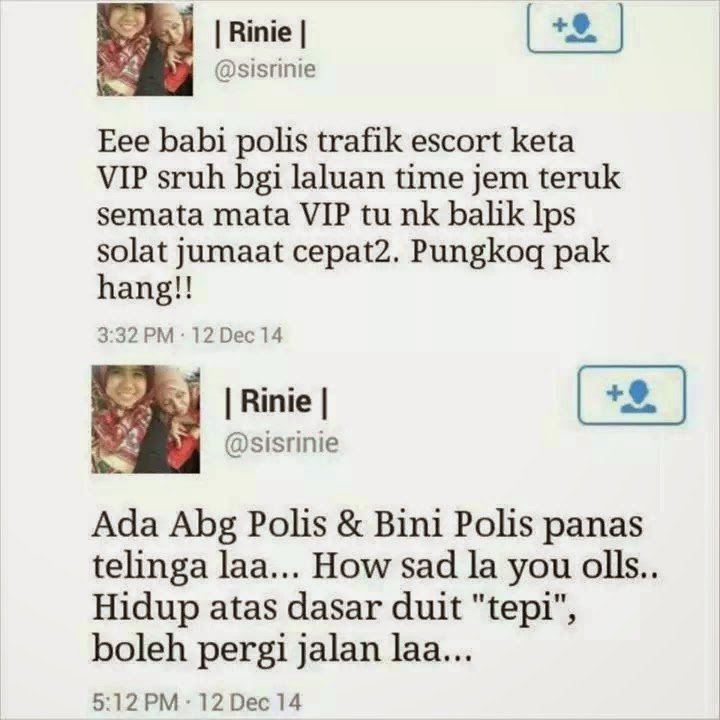Click the | Rinie | display name on the first tweet

260,33
